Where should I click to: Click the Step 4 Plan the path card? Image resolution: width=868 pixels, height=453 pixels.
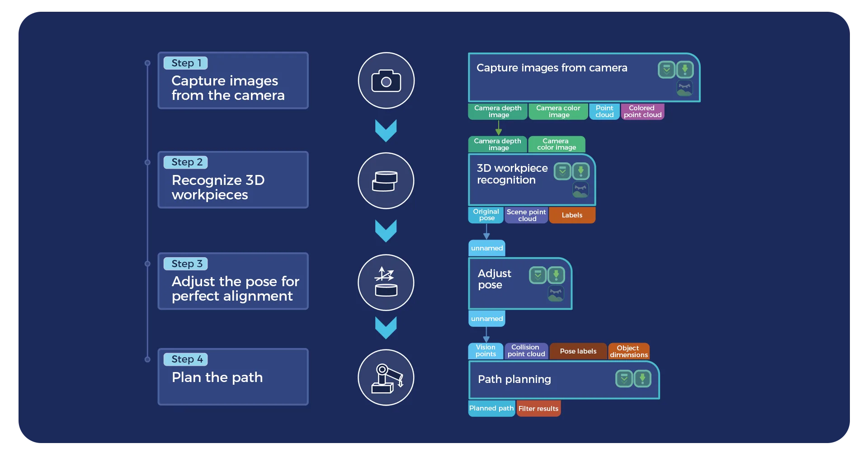[233, 377]
